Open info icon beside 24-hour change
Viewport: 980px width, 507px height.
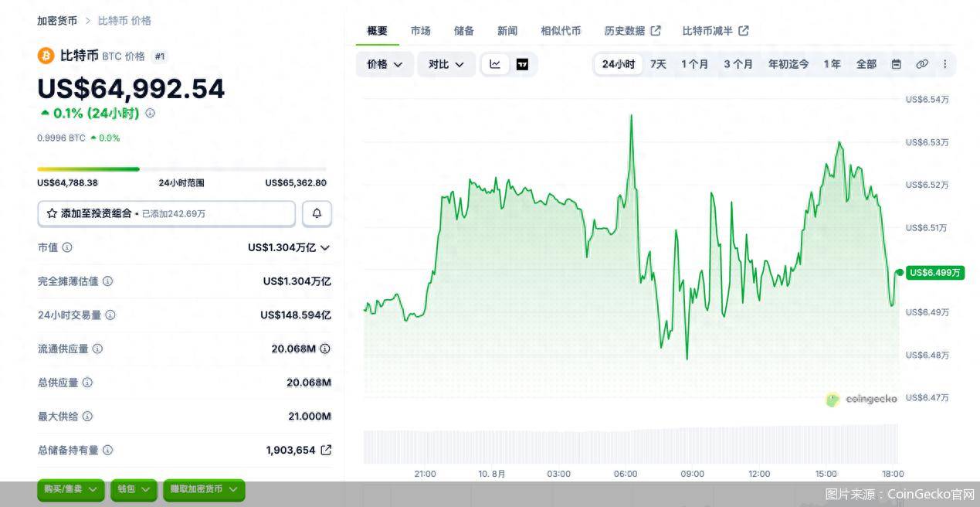pyautogui.click(x=150, y=113)
